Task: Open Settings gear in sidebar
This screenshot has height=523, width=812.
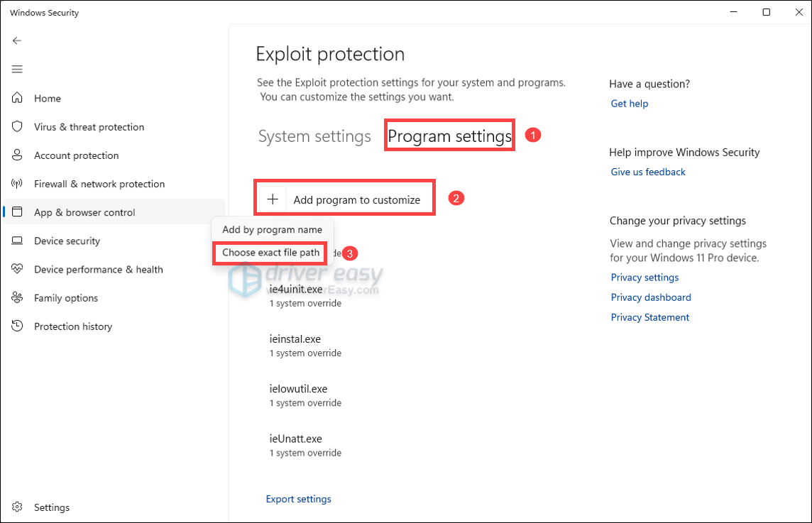Action: (18, 507)
